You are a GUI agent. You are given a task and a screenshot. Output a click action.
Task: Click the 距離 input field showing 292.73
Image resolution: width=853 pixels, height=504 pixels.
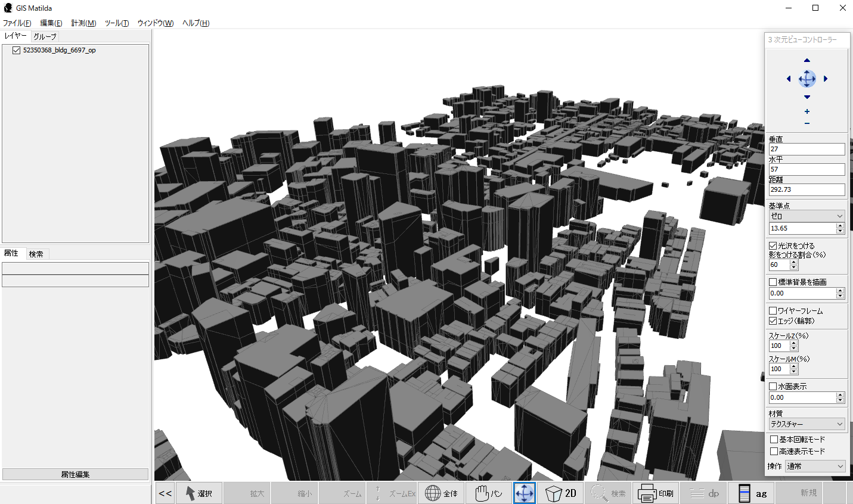tap(807, 189)
